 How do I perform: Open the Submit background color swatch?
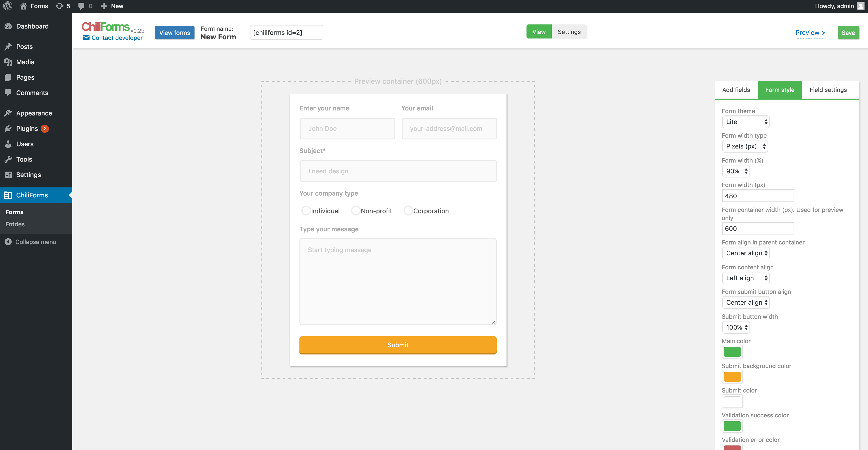pos(732,376)
